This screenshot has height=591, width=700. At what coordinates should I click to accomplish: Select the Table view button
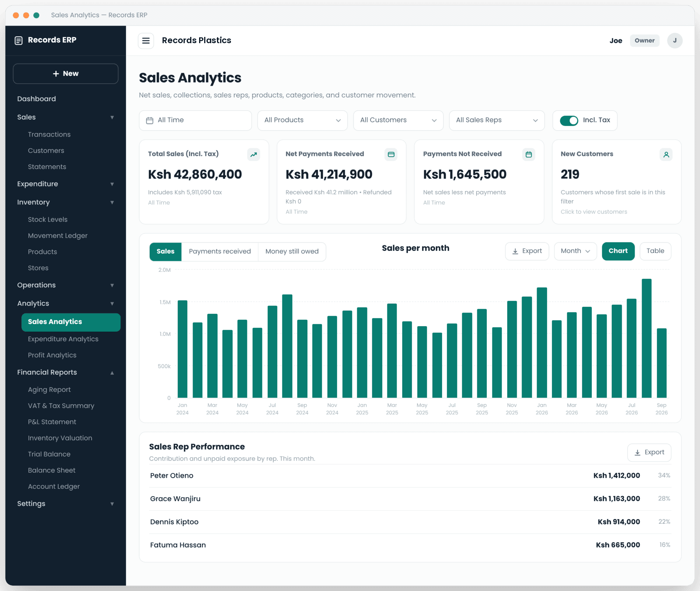coord(655,251)
